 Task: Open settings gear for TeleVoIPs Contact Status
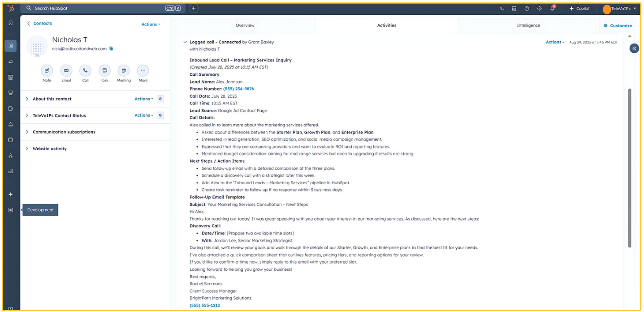[x=160, y=115]
